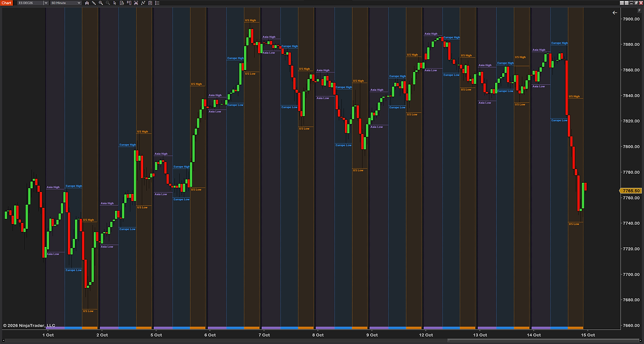Click the 7900.00 price axis label
The width and height of the screenshot is (644, 344).
point(630,19)
